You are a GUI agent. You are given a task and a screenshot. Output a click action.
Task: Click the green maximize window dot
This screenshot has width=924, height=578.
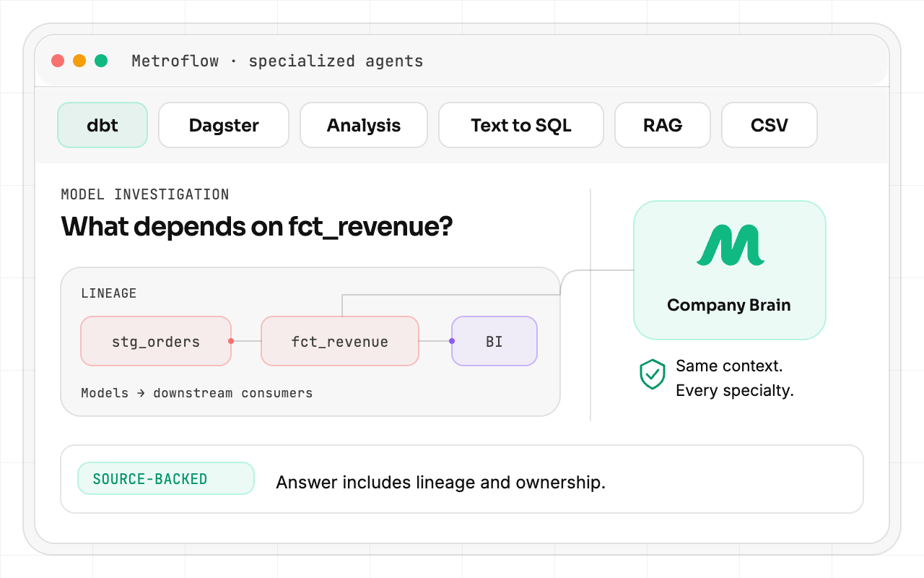(x=101, y=61)
